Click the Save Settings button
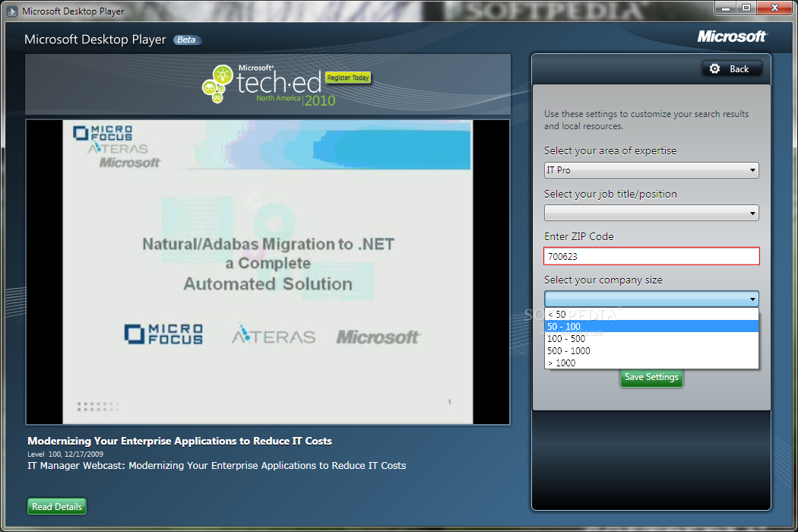Screen dimensions: 798x532 pos(651,377)
